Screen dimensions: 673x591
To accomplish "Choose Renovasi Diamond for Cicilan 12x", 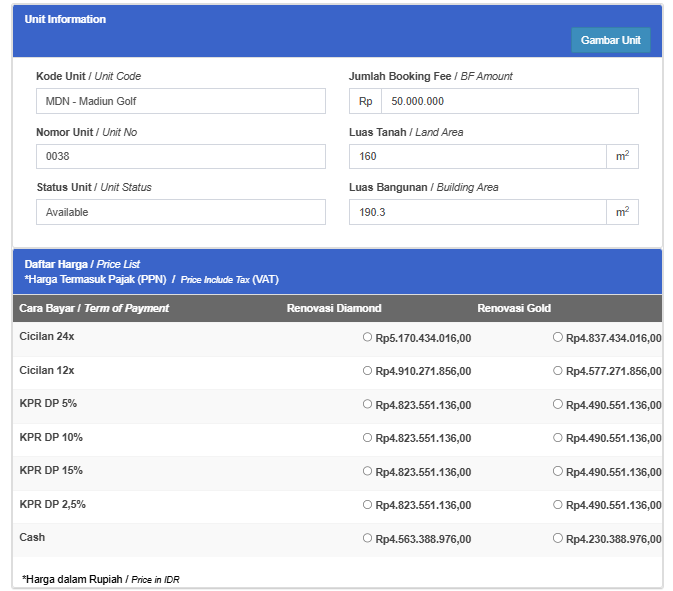I will pyautogui.click(x=367, y=370).
